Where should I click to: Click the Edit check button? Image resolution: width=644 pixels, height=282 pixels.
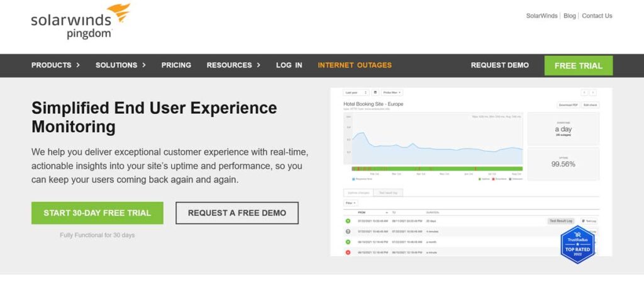(590, 105)
